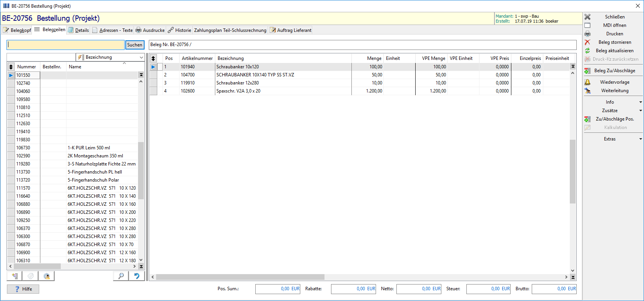Click the Hilfe button

point(23,289)
